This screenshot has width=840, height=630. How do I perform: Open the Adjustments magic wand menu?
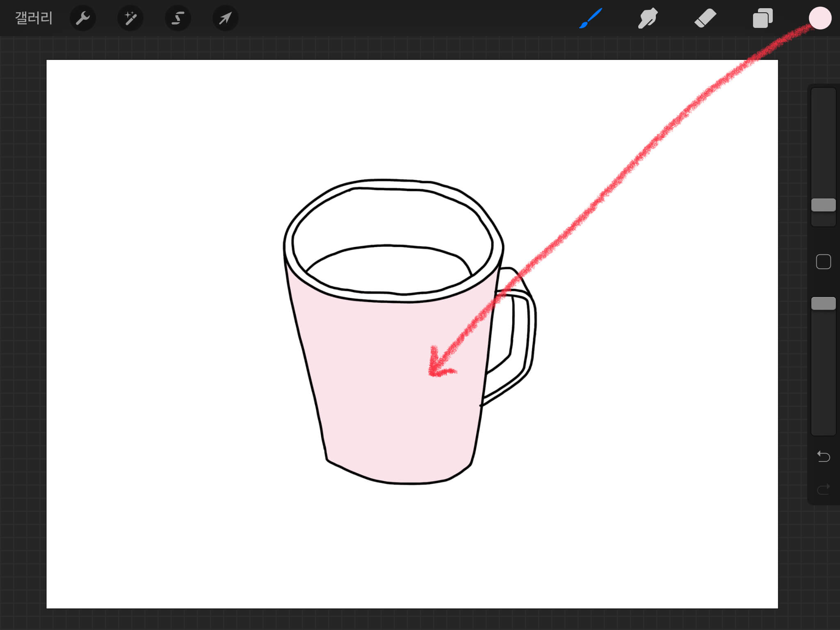coord(130,18)
